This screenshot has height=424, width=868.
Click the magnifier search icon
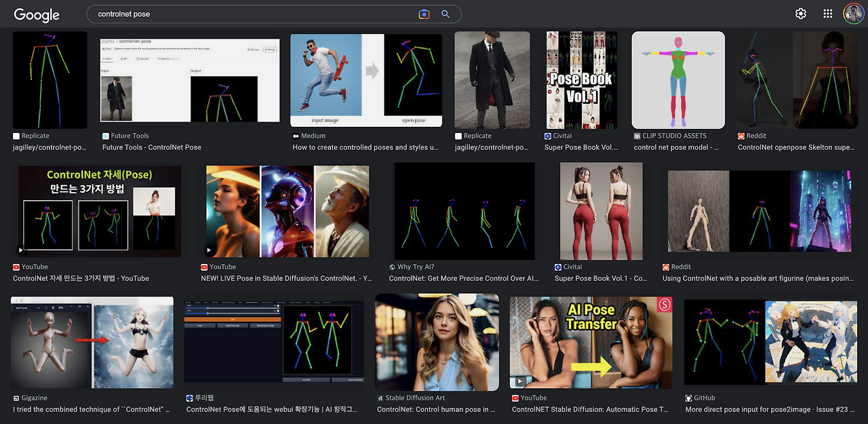[446, 14]
